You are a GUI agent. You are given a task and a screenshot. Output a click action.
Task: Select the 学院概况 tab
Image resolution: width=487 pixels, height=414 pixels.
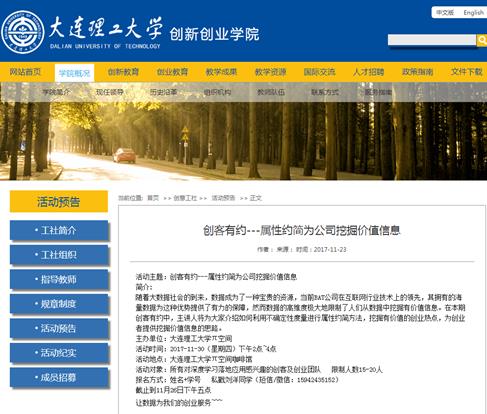tap(74, 73)
